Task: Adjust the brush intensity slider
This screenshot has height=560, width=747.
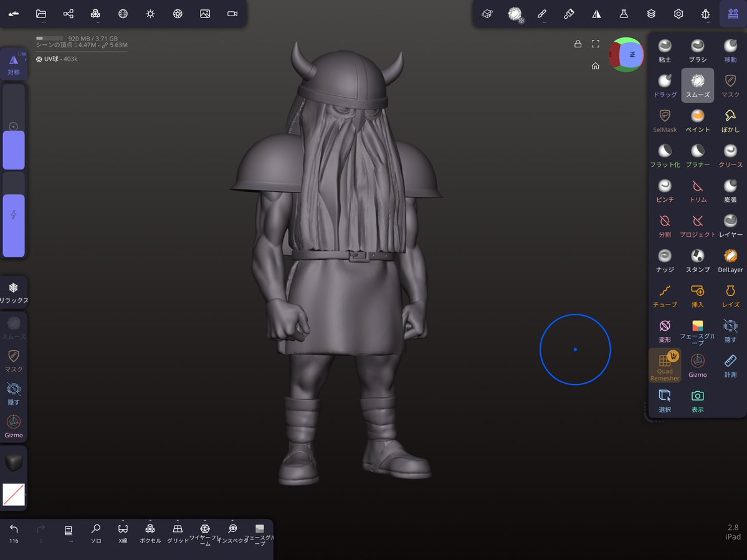Action: point(14,215)
